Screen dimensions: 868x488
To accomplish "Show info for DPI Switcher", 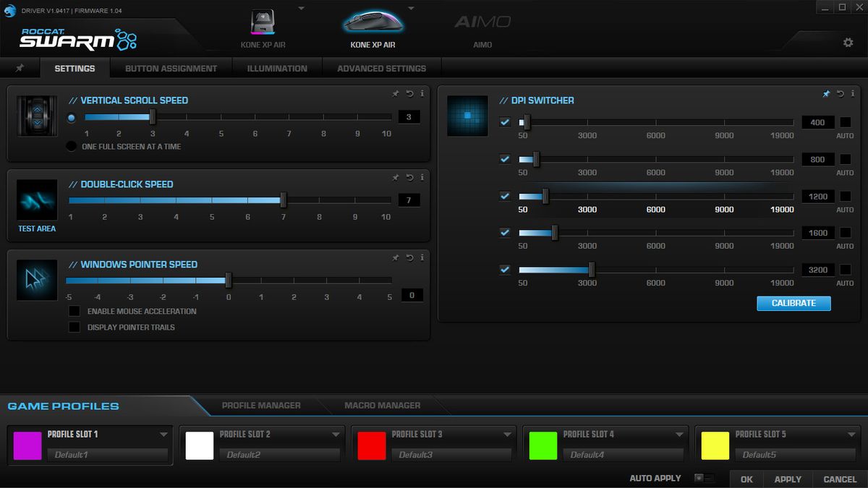I will [852, 93].
